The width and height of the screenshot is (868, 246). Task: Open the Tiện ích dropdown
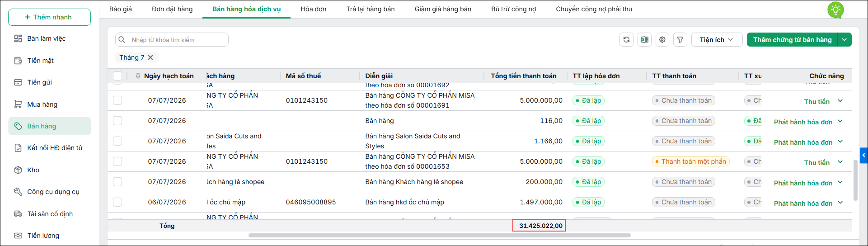pos(717,40)
